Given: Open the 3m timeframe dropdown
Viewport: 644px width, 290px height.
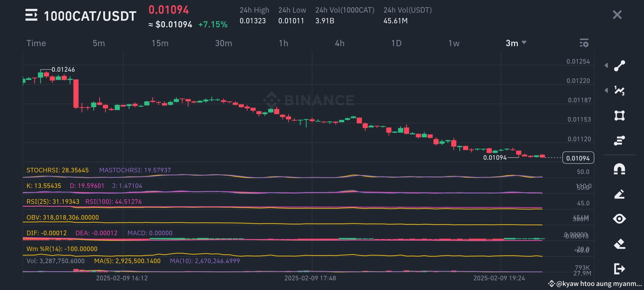Looking at the screenshot, I should point(515,43).
